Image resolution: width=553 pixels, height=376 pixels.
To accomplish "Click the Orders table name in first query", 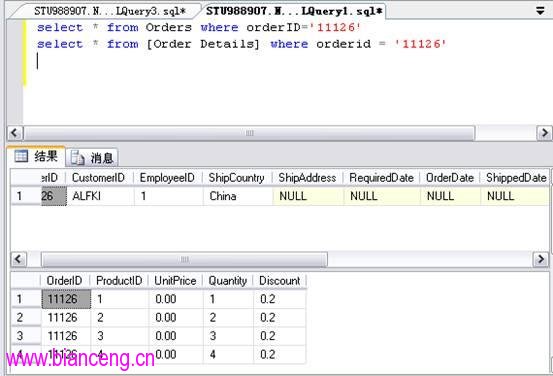I will 169,27.
